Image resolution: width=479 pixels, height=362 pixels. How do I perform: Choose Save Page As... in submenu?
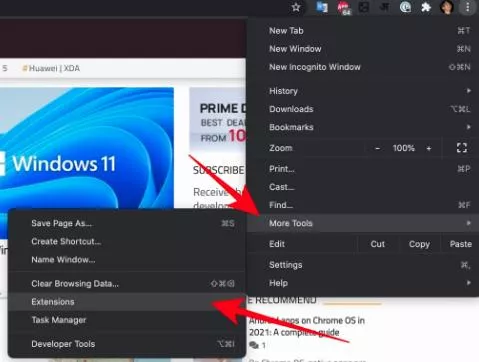[x=127, y=223]
